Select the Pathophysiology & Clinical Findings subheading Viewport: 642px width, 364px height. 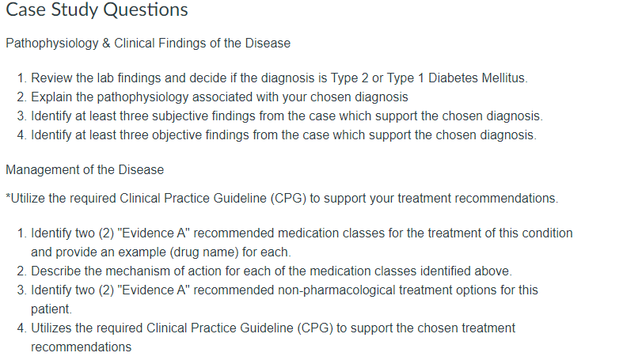pyautogui.click(x=148, y=43)
